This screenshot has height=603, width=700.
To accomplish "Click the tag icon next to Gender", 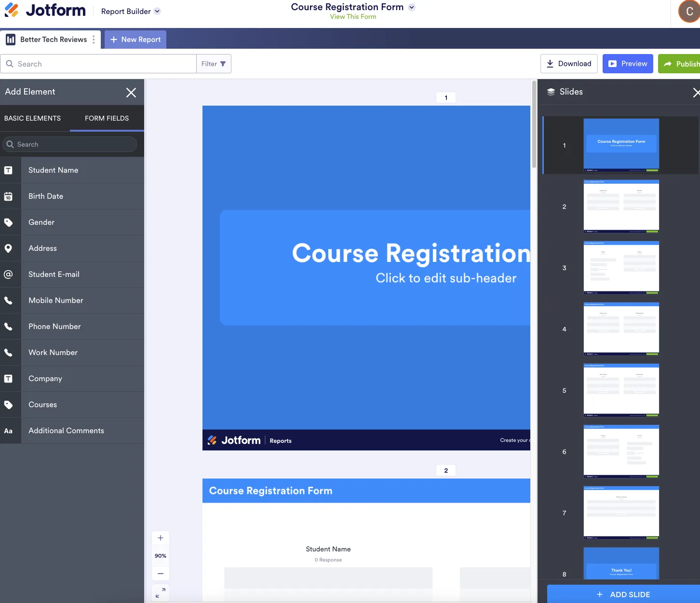I will tap(8, 222).
